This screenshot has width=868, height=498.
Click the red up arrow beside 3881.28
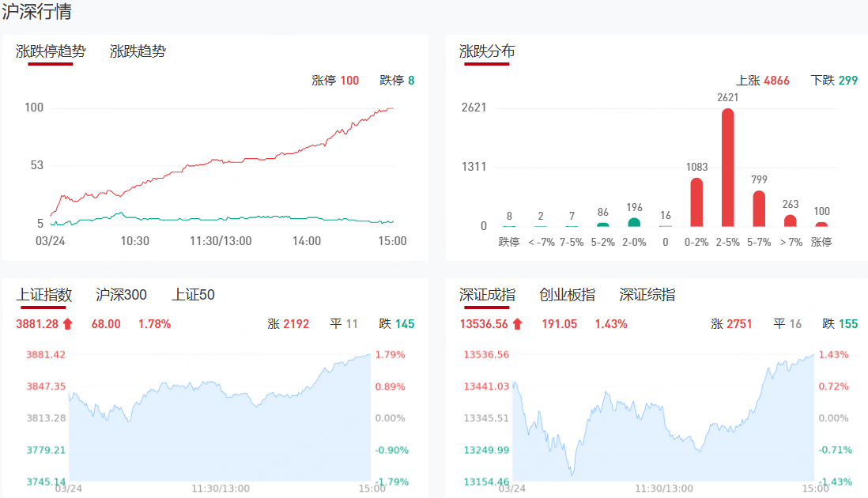pos(67,324)
